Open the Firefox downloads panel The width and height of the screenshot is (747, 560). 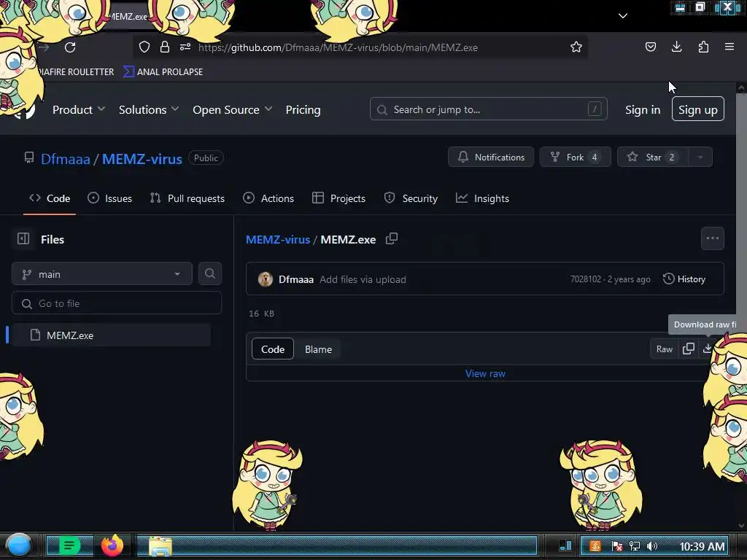pyautogui.click(x=676, y=47)
